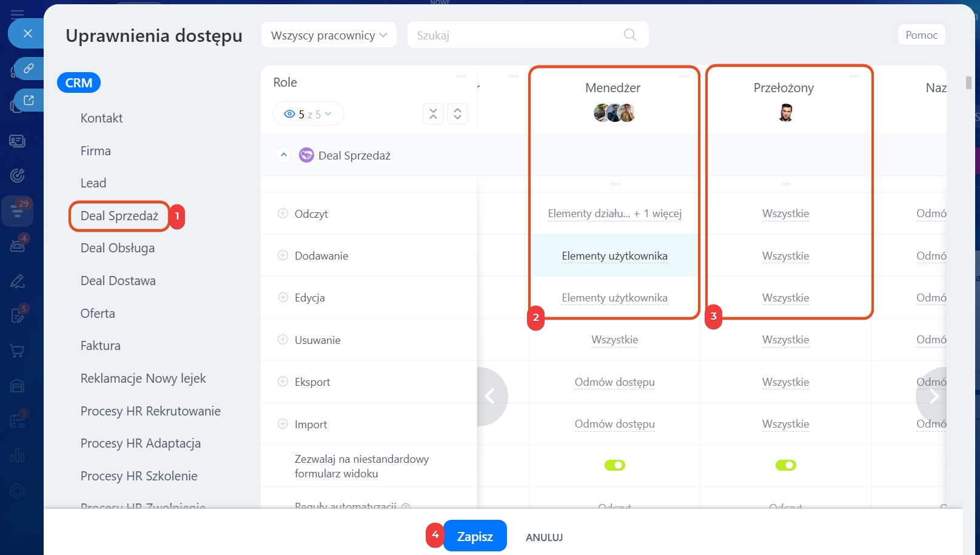The height and width of the screenshot is (555, 980).
Task: Toggle custom view form switch for Menedżer
Action: [x=615, y=465]
